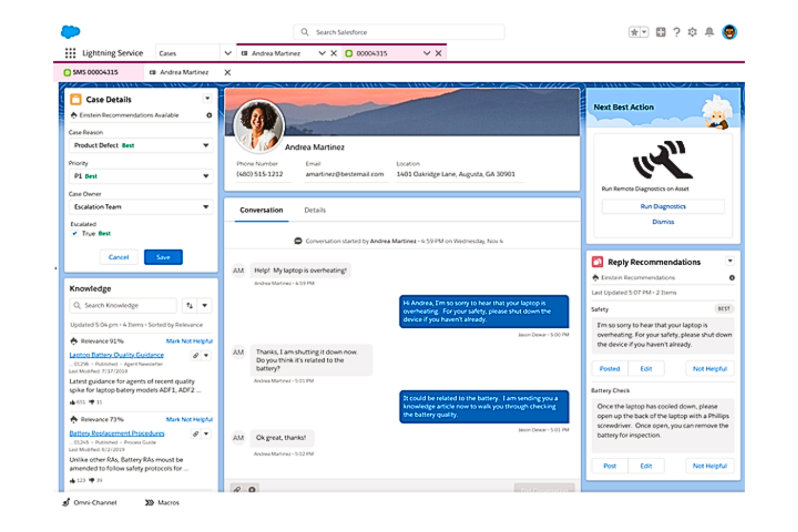
Task: Open the Laptop Battery article actions dropdown
Action: pos(207,356)
